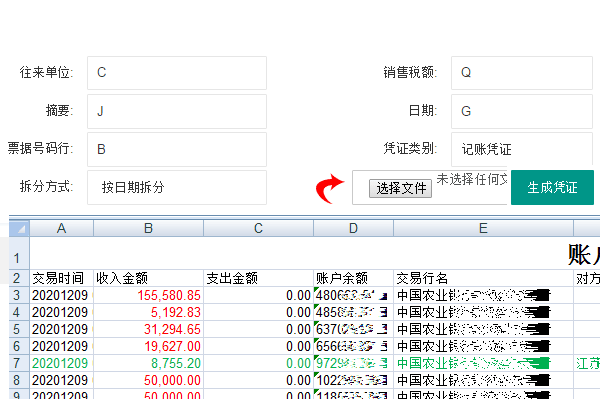
Task: Click the cell with 155,580.85
Action: pyautogui.click(x=148, y=295)
